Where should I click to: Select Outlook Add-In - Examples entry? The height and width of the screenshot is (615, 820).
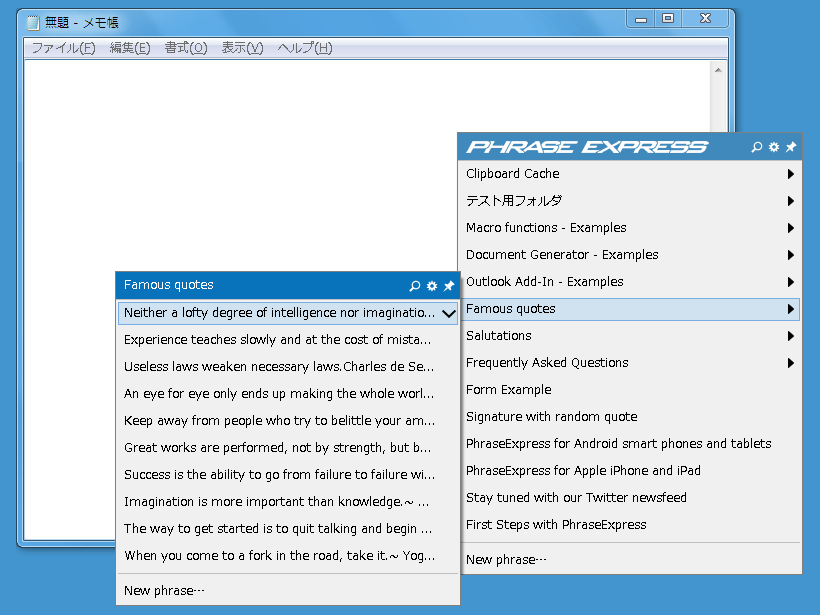(x=630, y=282)
